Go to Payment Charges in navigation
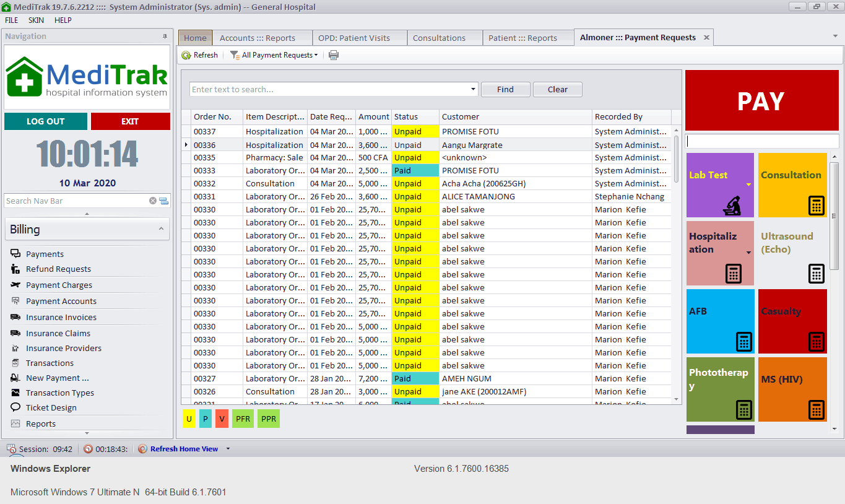845x504 pixels. click(x=59, y=285)
